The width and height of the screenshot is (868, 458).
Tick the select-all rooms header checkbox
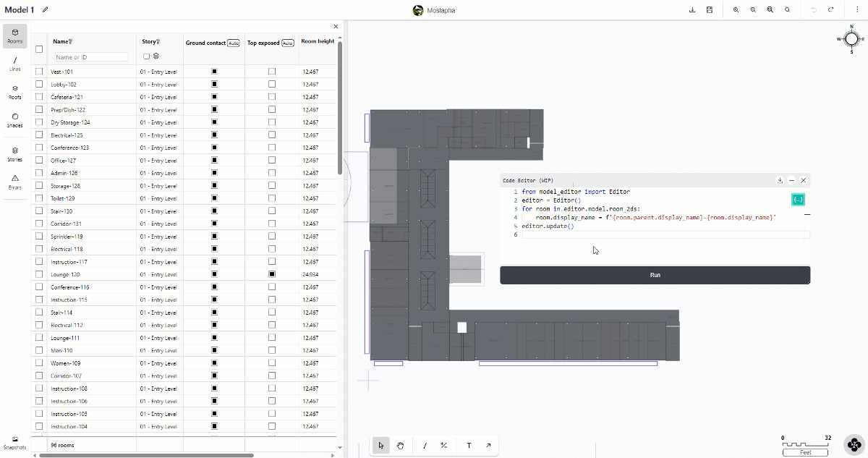(39, 49)
